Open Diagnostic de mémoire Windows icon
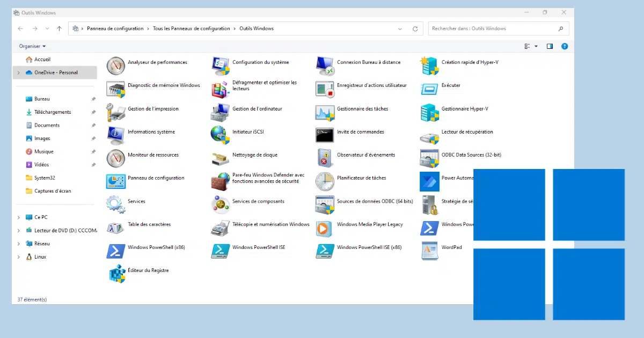The image size is (644, 338). point(115,89)
